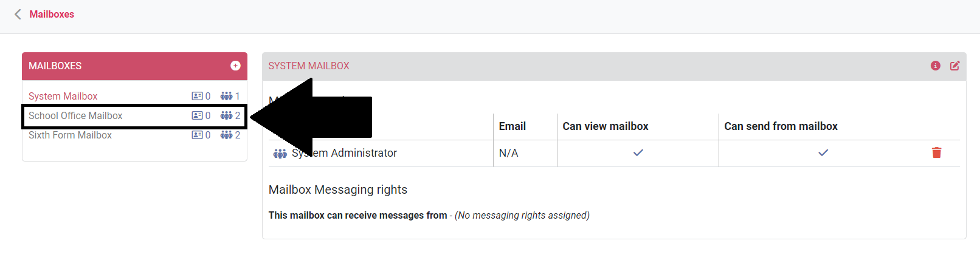Add a new mailbox with plus icon
980x280 pixels.
pos(235,66)
